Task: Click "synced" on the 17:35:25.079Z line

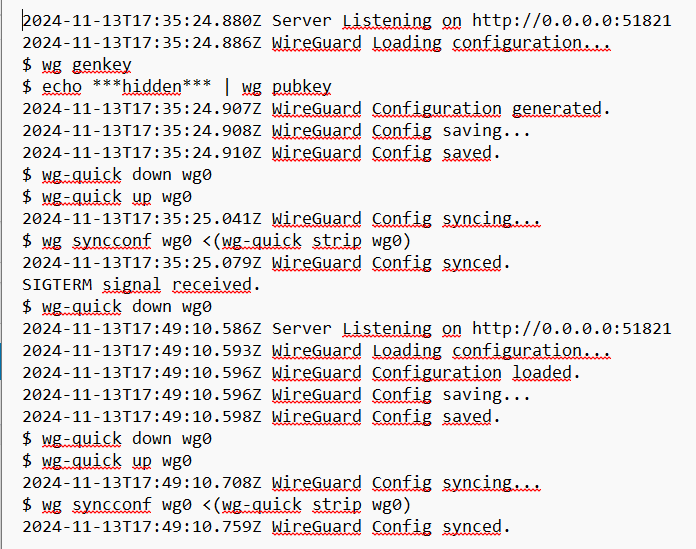Action: pos(472,262)
